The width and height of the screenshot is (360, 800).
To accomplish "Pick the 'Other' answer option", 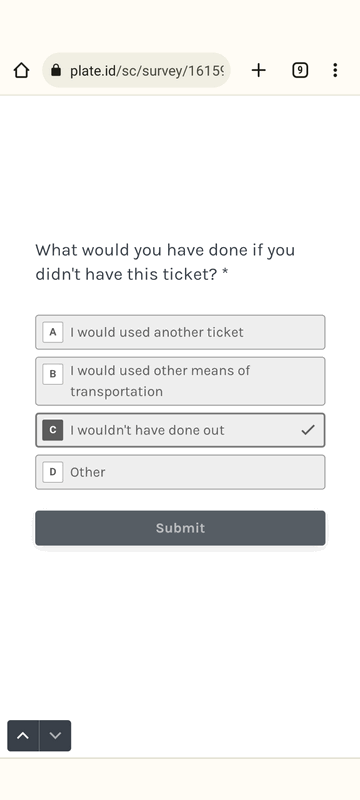I will (x=180, y=472).
